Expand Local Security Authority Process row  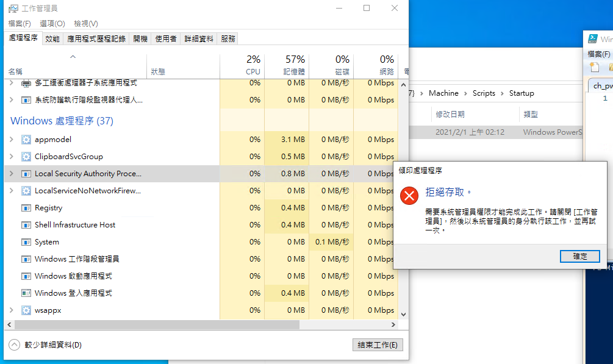click(x=12, y=174)
